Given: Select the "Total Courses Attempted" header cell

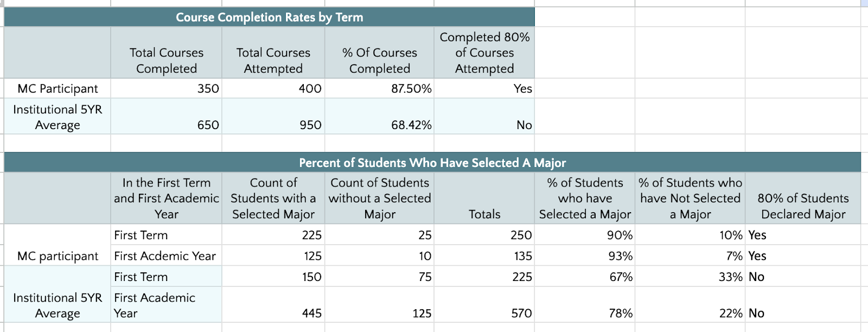Looking at the screenshot, I should [273, 60].
